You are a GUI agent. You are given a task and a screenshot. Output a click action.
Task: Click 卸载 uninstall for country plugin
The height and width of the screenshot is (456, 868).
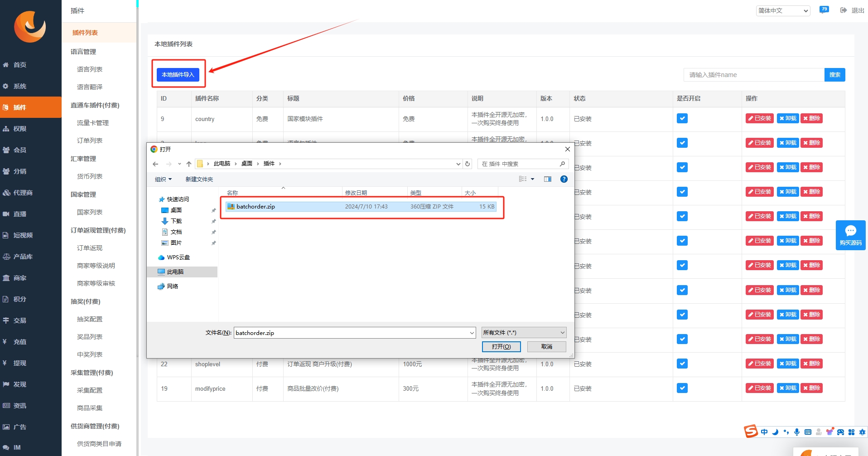(x=788, y=118)
